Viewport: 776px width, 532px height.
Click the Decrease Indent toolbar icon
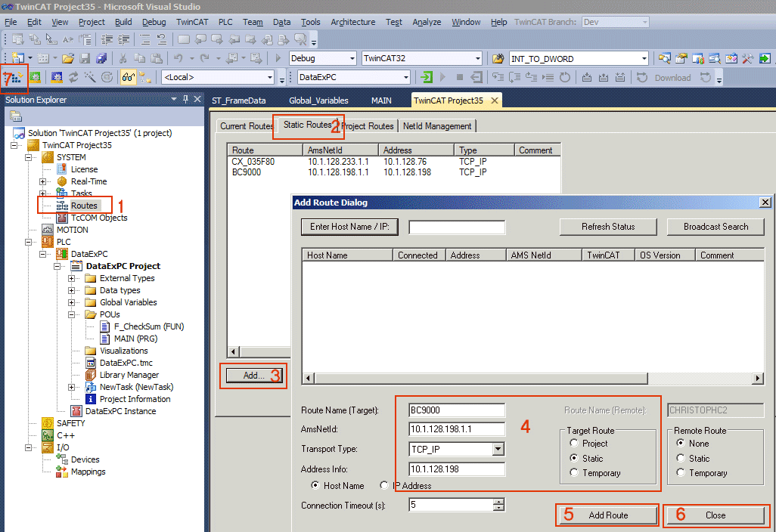click(107, 39)
